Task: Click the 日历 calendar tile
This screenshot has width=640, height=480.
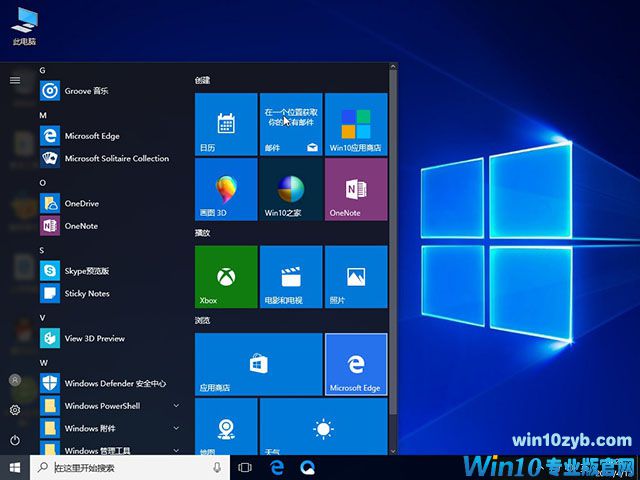Action: click(225, 124)
